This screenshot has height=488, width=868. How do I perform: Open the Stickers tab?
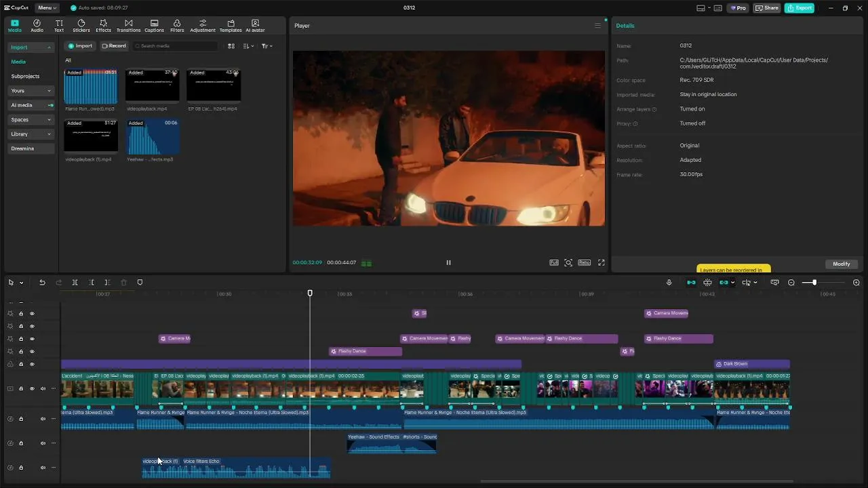[81, 26]
